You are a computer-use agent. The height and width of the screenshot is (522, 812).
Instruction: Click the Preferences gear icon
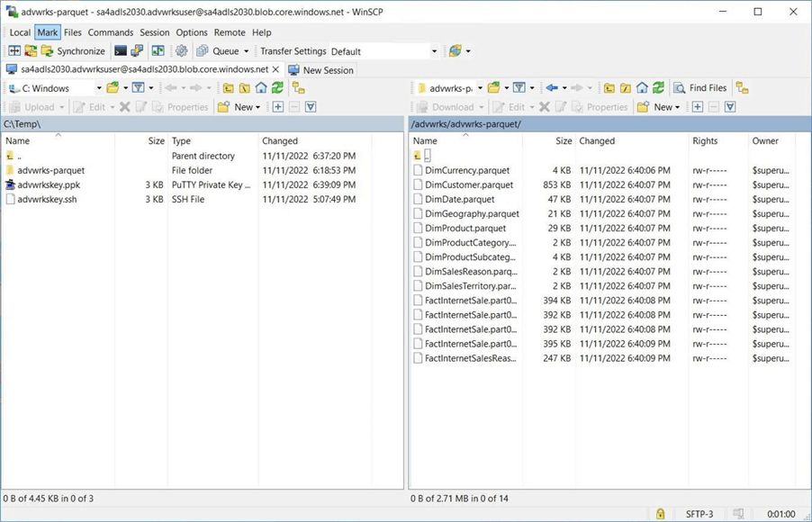[x=181, y=51]
